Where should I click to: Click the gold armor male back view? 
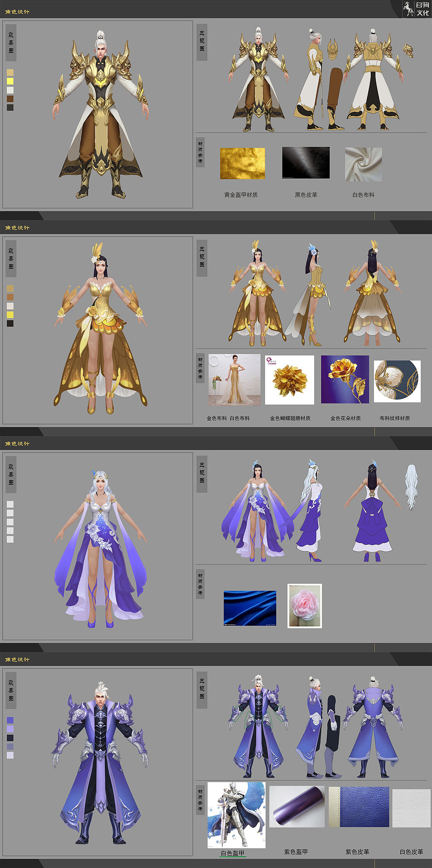[x=373, y=79]
